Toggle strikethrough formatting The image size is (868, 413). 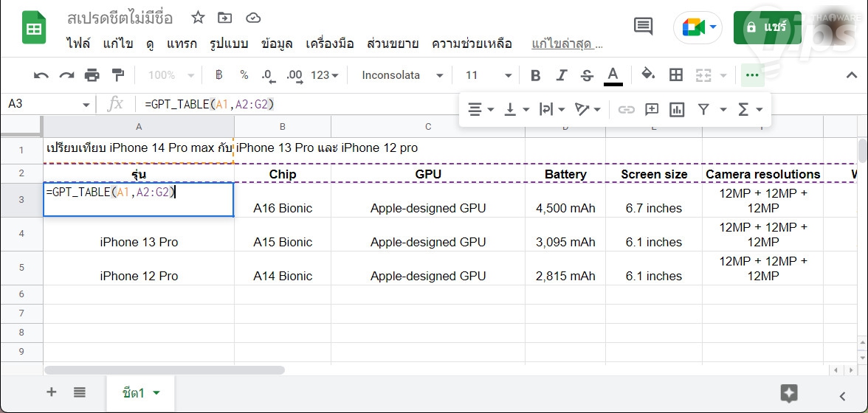tap(587, 76)
